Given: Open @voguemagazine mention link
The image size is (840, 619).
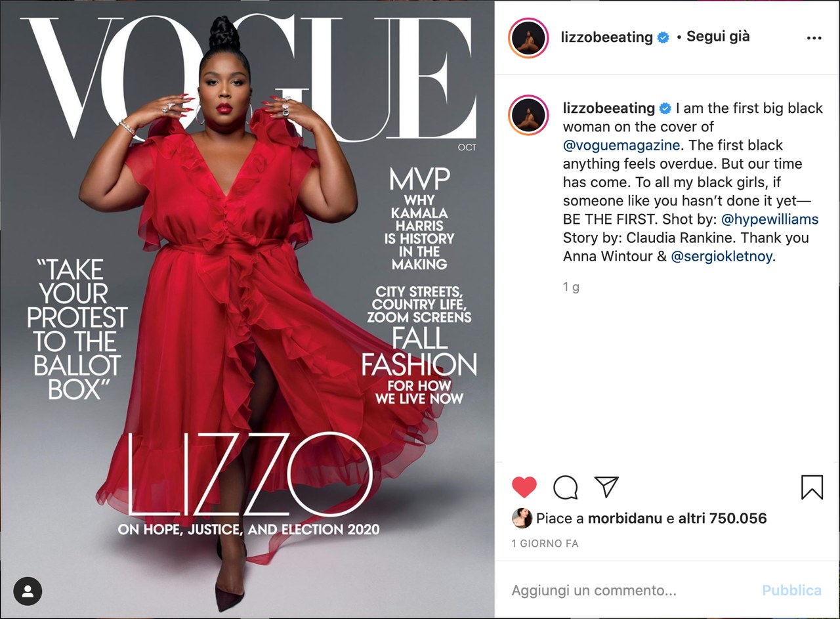Looking at the screenshot, I should click(x=621, y=145).
